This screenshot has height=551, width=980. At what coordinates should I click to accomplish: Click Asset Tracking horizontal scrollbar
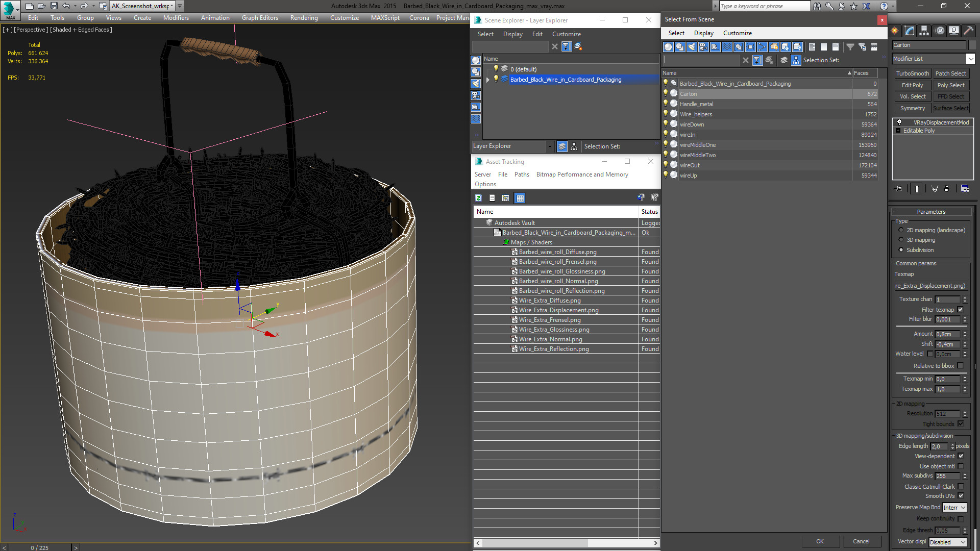(x=567, y=543)
